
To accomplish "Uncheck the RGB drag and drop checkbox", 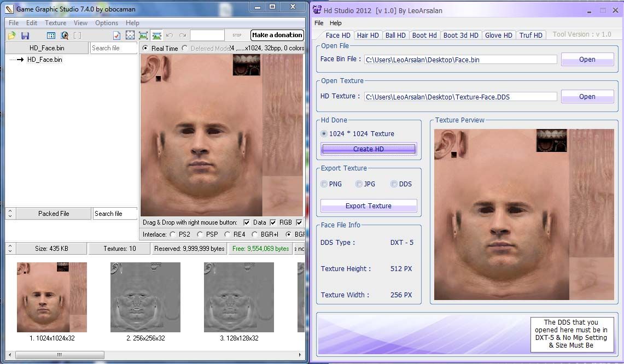I will pos(273,222).
